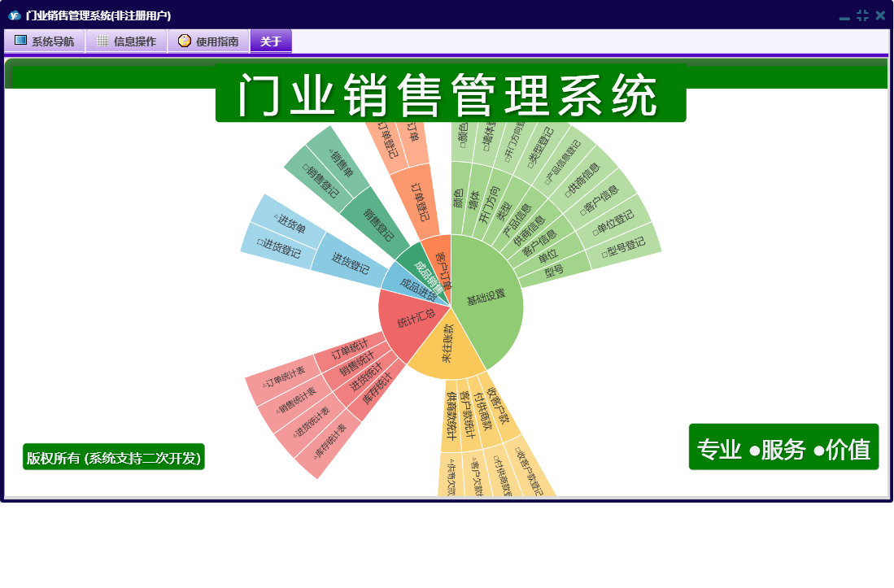
Task: Click the 专业 •服务 •价值 banner button
Action: [x=783, y=447]
